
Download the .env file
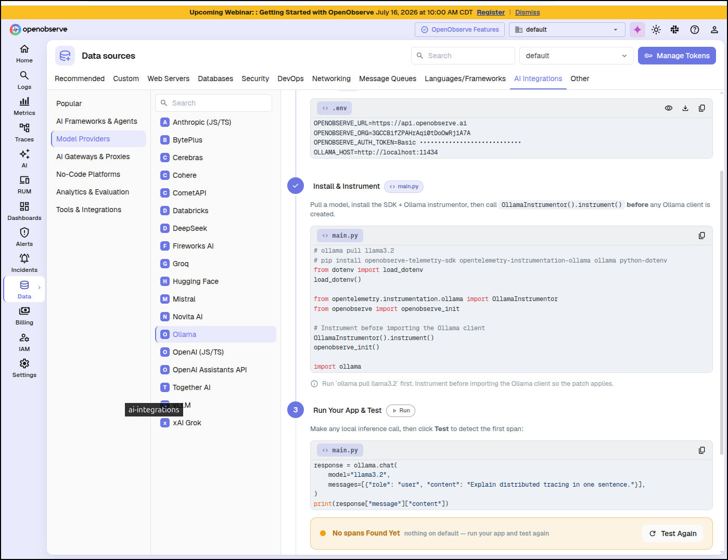pos(685,108)
